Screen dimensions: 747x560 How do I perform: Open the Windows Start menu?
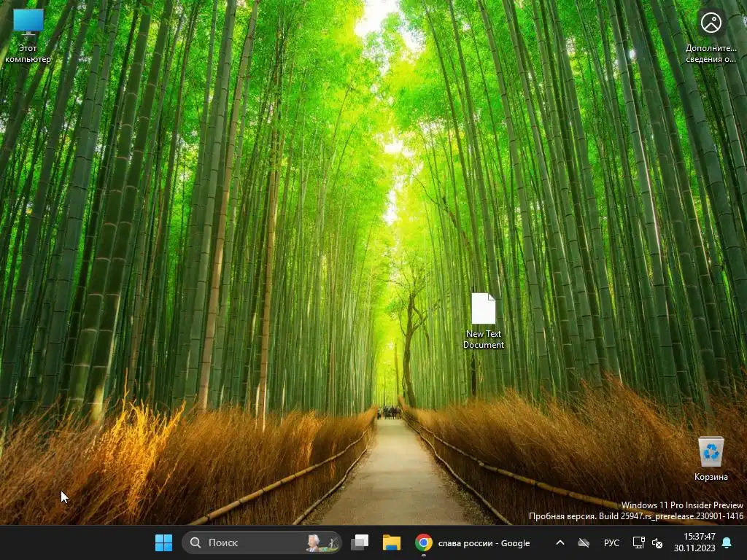pyautogui.click(x=164, y=542)
